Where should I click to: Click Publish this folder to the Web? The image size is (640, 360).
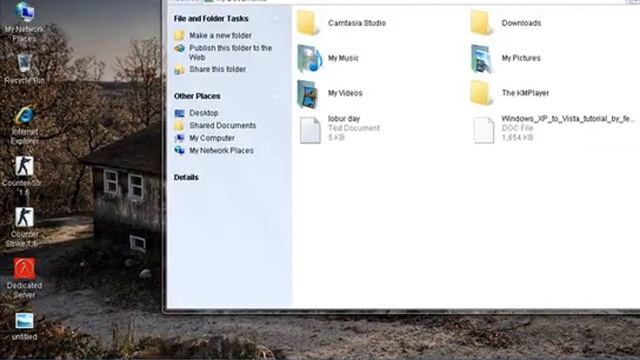tap(223, 52)
